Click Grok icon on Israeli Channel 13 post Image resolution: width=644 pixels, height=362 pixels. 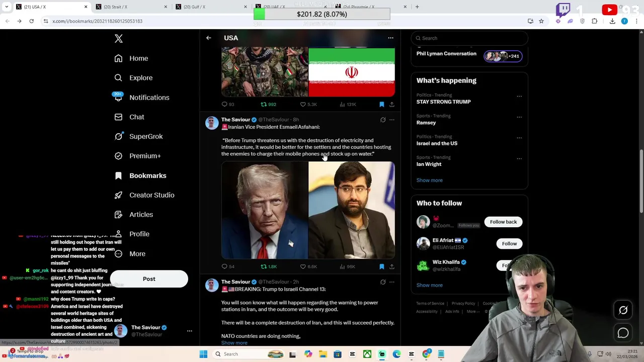coord(383,282)
